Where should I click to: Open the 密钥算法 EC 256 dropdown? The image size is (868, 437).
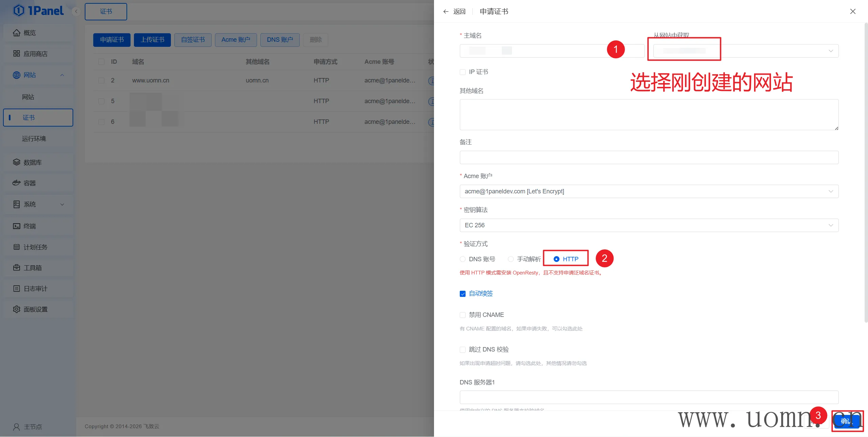tap(649, 225)
